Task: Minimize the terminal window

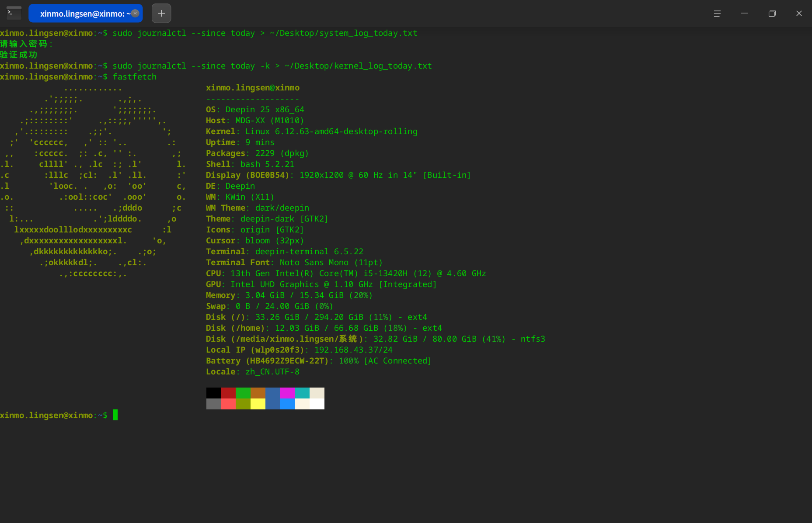Action: point(744,14)
